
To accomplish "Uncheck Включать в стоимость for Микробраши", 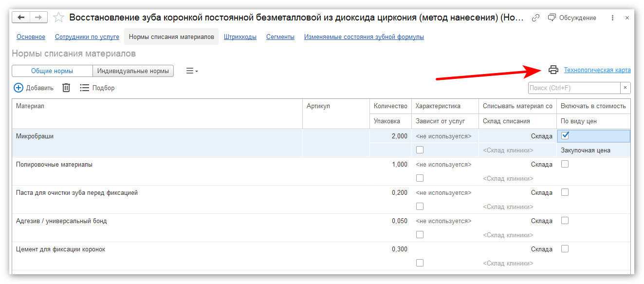I will coord(565,136).
